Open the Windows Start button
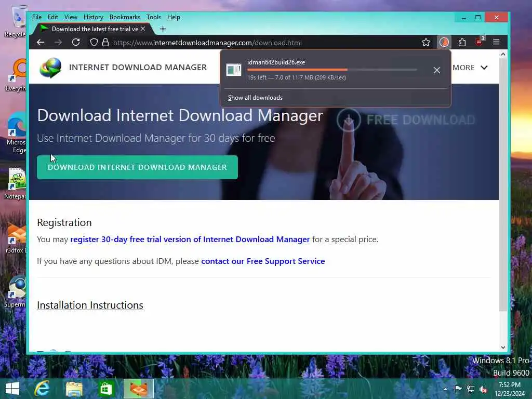This screenshot has height=399, width=532. tap(12, 389)
